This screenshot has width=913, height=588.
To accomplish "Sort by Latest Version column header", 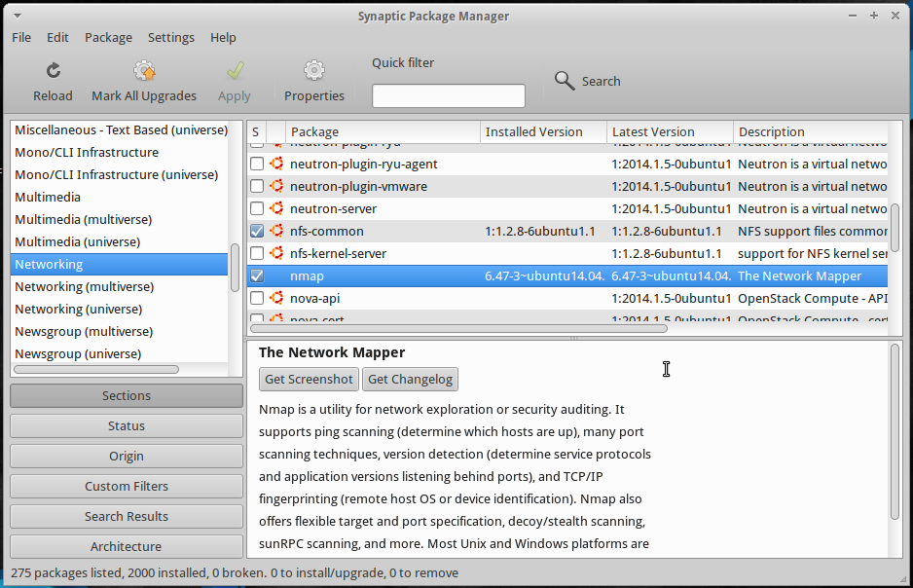I will click(x=671, y=132).
